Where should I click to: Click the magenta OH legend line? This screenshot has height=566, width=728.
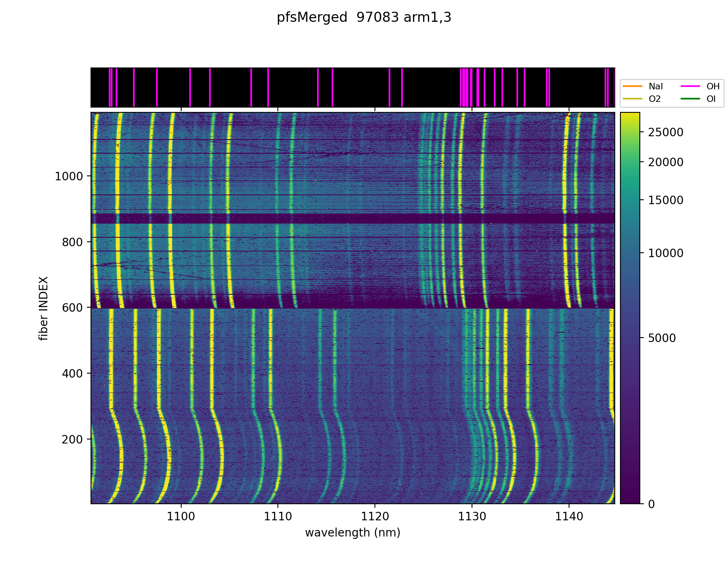coord(690,86)
